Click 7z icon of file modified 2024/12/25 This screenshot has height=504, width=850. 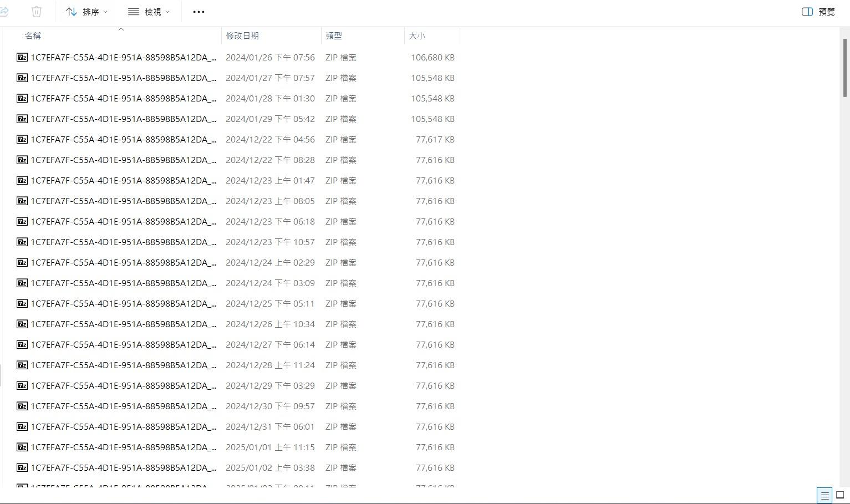point(22,303)
